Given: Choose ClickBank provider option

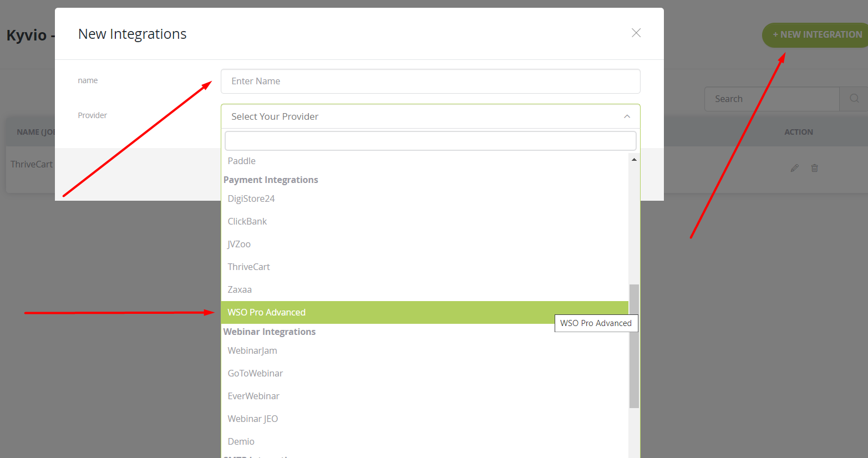Looking at the screenshot, I should point(425,221).
